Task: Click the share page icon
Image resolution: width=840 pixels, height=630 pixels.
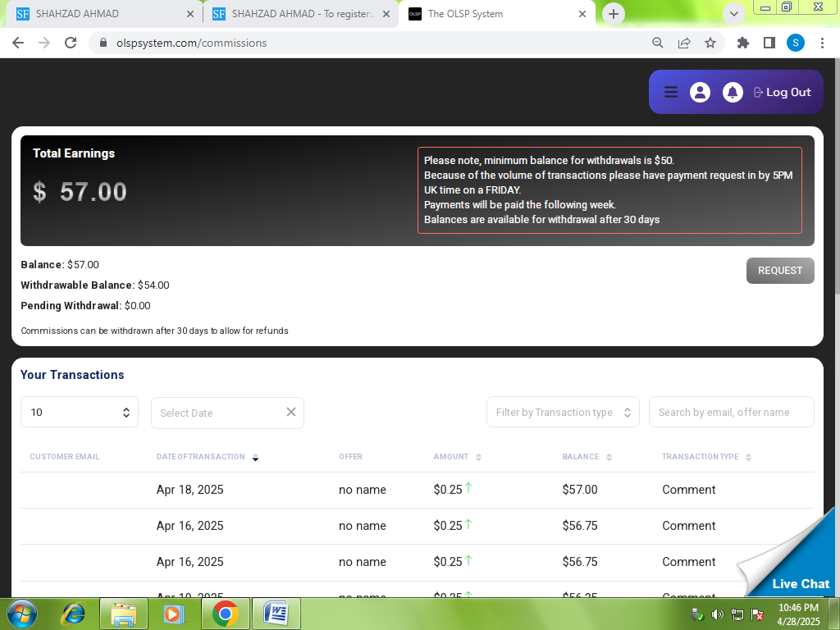Action: pos(684,43)
